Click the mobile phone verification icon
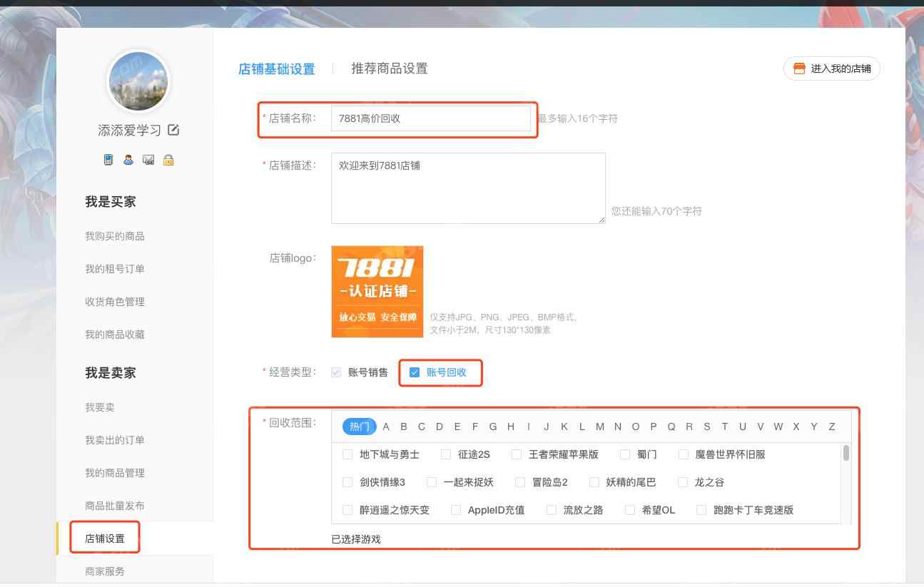The image size is (924, 587). (x=108, y=160)
